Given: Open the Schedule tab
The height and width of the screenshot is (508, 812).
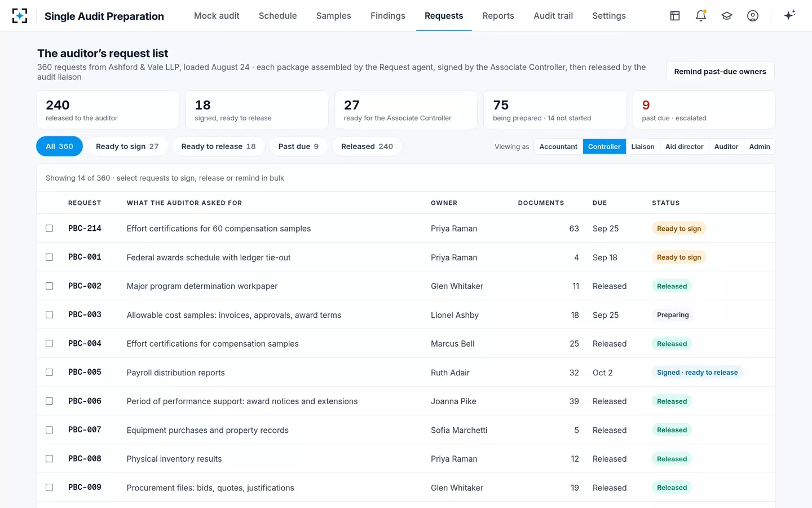Looking at the screenshot, I should click(277, 16).
